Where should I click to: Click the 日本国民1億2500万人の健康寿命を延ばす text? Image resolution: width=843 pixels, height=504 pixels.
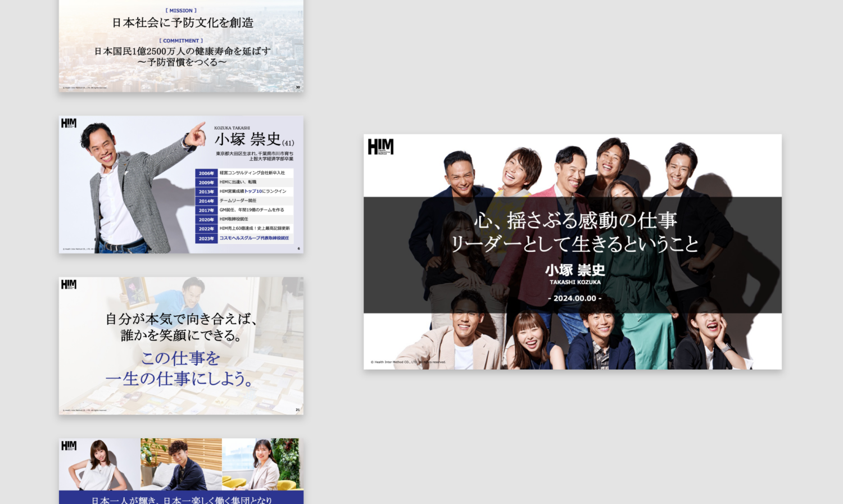182,51
